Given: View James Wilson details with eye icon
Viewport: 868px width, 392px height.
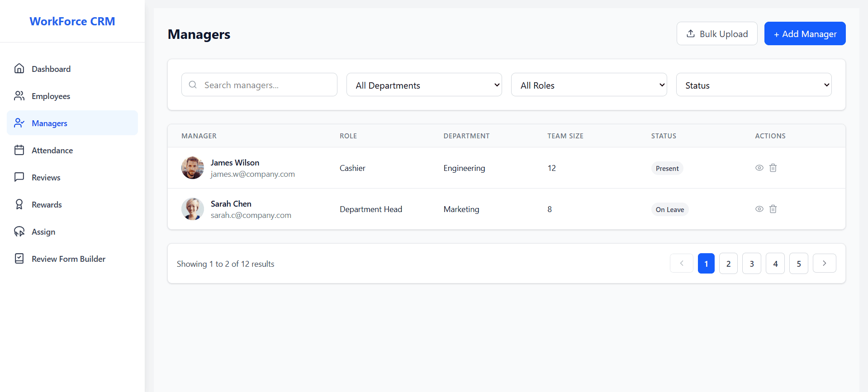Looking at the screenshot, I should point(759,168).
